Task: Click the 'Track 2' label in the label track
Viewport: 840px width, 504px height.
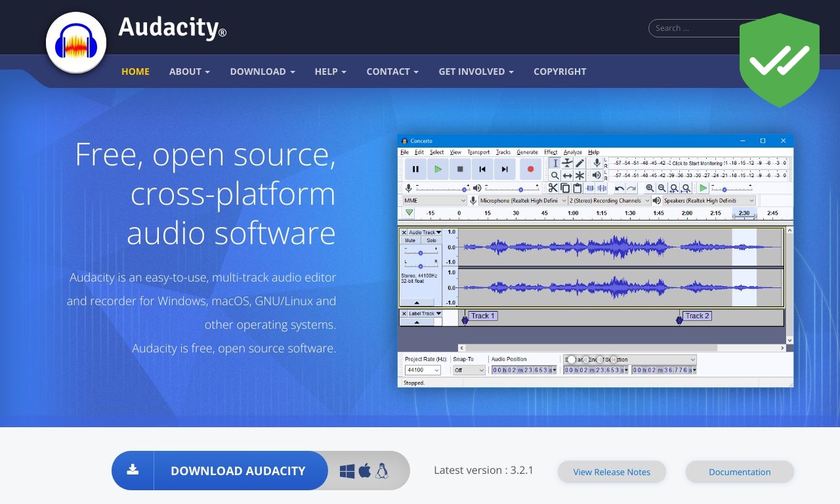Action: click(697, 316)
